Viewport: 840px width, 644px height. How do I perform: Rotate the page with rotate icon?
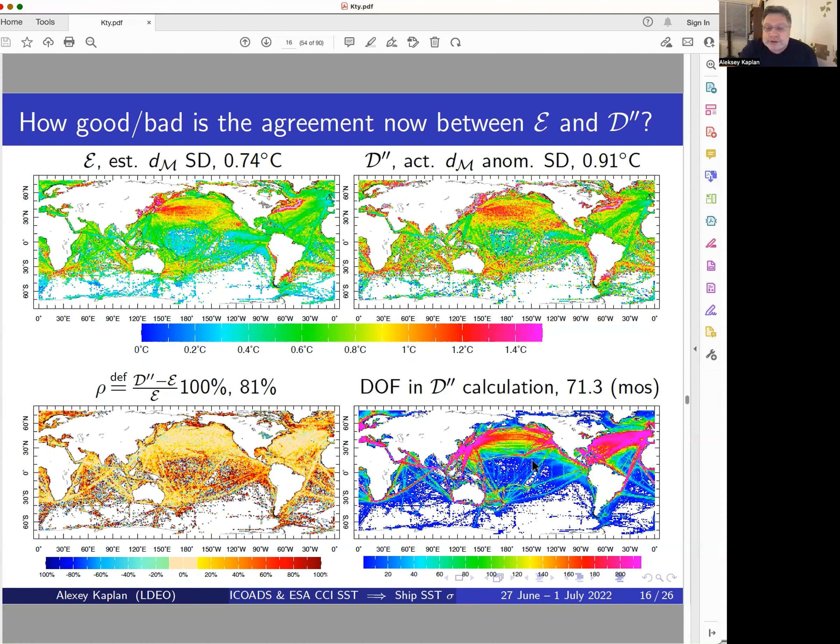pyautogui.click(x=455, y=42)
